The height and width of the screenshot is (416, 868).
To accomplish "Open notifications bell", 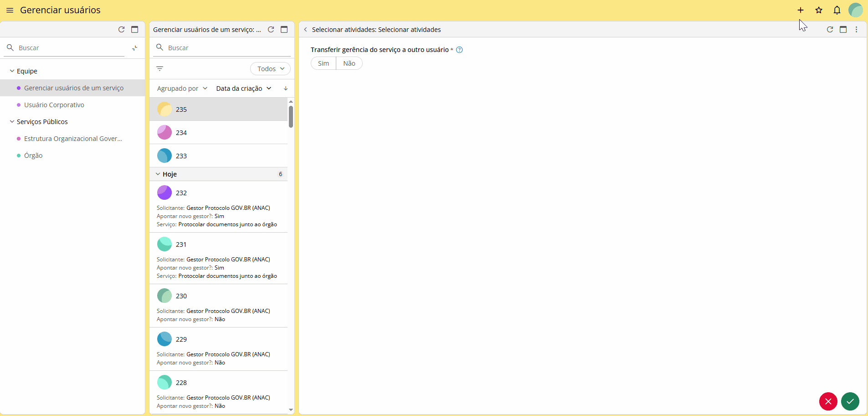I will click(x=837, y=10).
